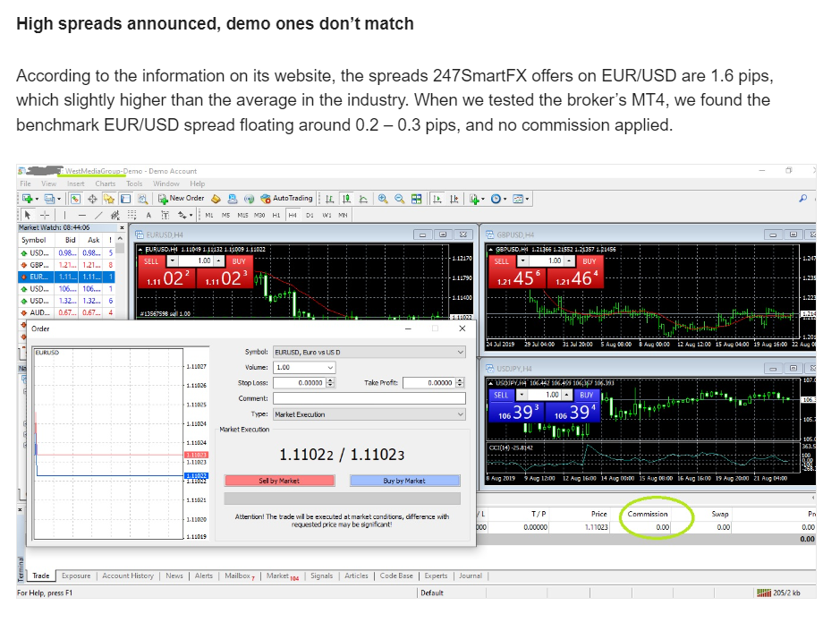Screen dimensions: 840x631
Task: Click the New Order toolbar button
Action: [181, 199]
